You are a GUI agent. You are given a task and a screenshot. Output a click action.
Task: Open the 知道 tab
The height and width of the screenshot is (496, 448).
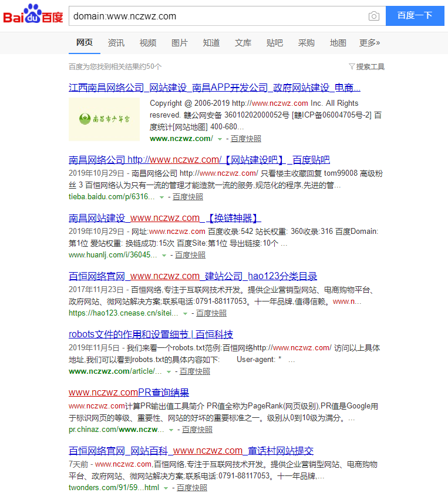coord(211,43)
